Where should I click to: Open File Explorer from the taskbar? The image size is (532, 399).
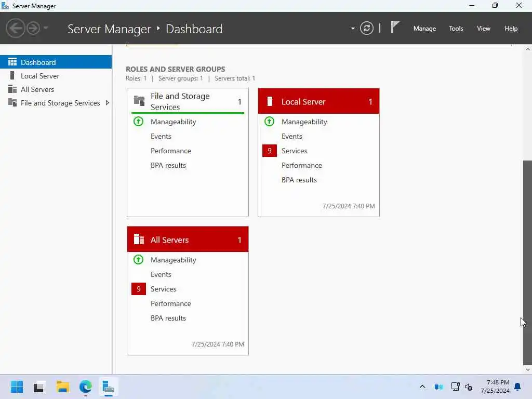[62, 387]
